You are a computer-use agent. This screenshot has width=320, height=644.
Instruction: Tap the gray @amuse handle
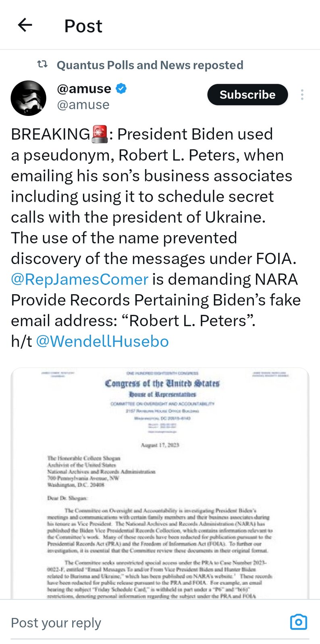83,105
